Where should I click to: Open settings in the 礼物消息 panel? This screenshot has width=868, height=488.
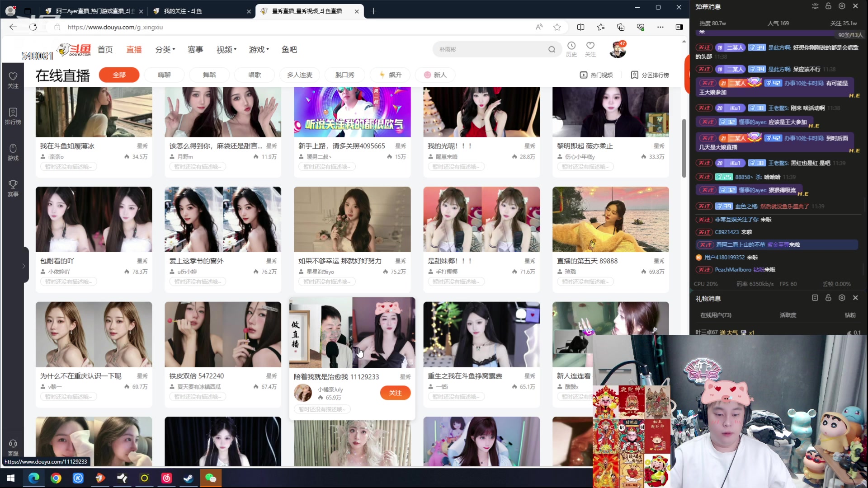click(x=842, y=298)
